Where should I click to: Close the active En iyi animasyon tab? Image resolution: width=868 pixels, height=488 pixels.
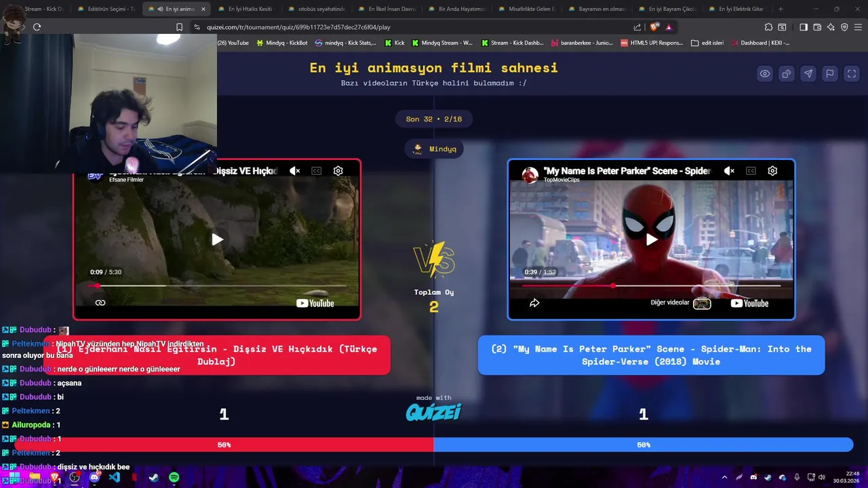tap(203, 9)
